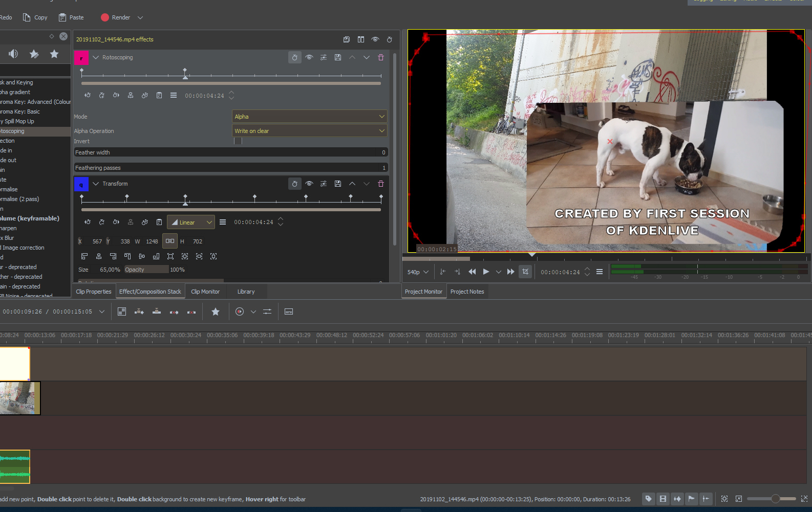Insert clip zone in timeline icon
The image size is (812, 512).
tap(139, 311)
